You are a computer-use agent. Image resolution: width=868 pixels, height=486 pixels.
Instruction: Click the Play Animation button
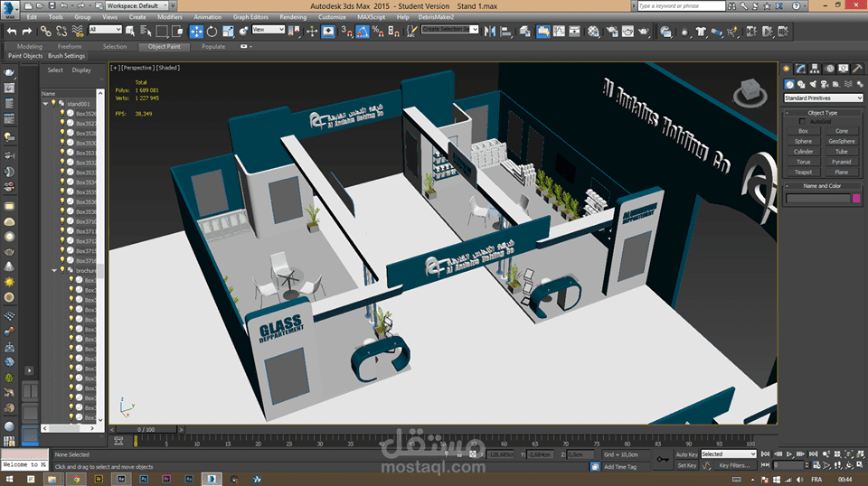pyautogui.click(x=789, y=454)
